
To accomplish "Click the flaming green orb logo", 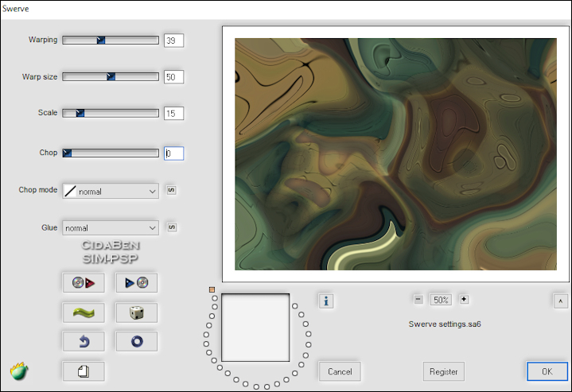I will [x=19, y=371].
